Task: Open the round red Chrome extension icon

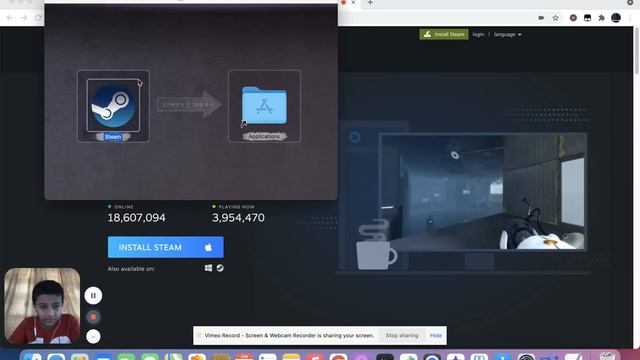Action: point(573,18)
